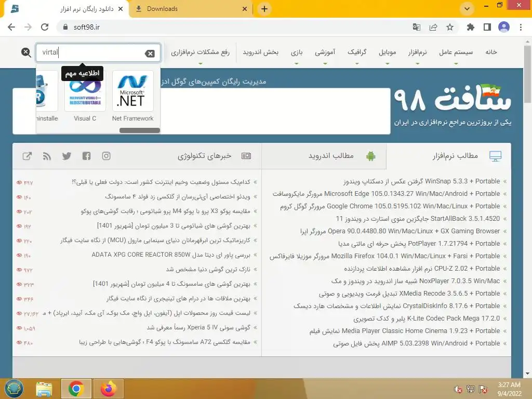
Task: Open Firefox from the taskbar
Action: tap(108, 389)
